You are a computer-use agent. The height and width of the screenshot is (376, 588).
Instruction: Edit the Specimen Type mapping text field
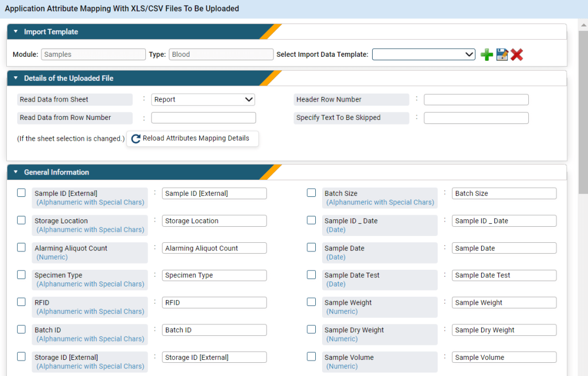214,275
